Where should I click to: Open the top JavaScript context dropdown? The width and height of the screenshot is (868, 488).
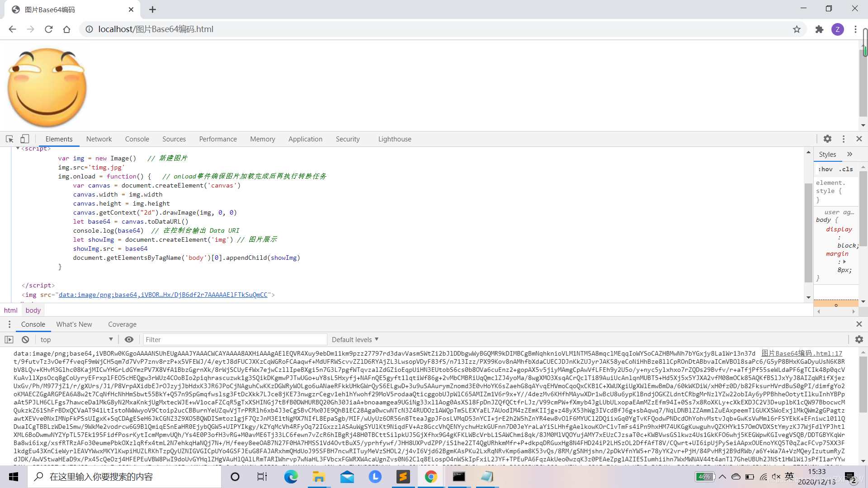click(x=76, y=340)
